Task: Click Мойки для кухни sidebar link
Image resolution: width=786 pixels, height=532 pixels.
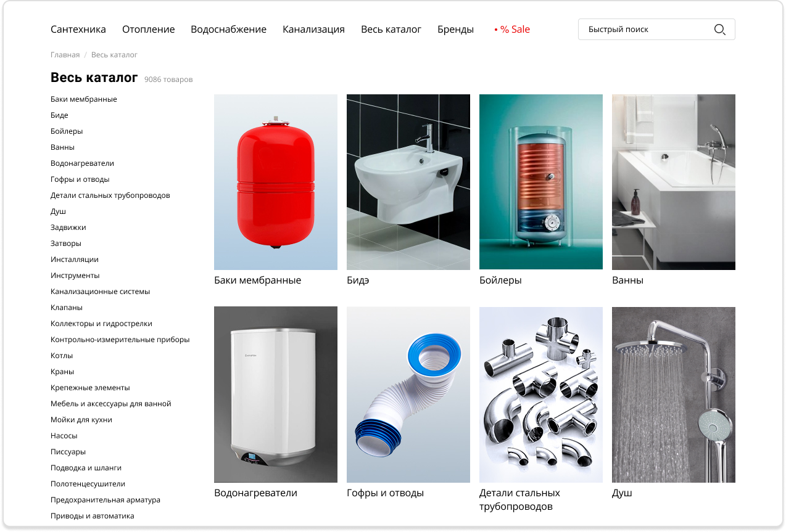Action: (81, 420)
